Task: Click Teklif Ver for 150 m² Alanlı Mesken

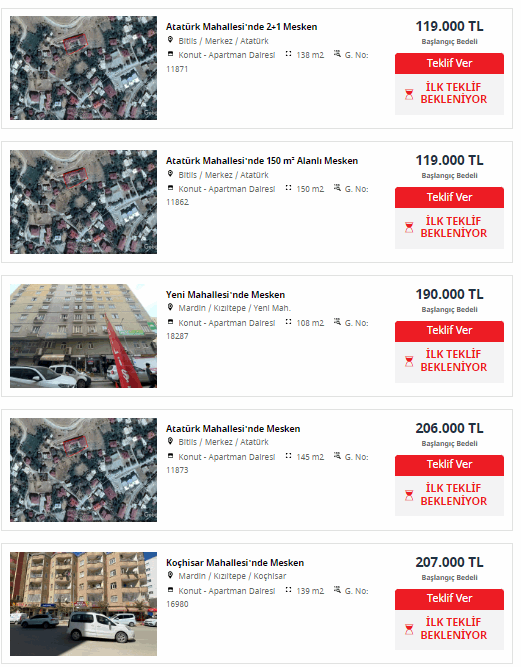Action: [x=449, y=197]
